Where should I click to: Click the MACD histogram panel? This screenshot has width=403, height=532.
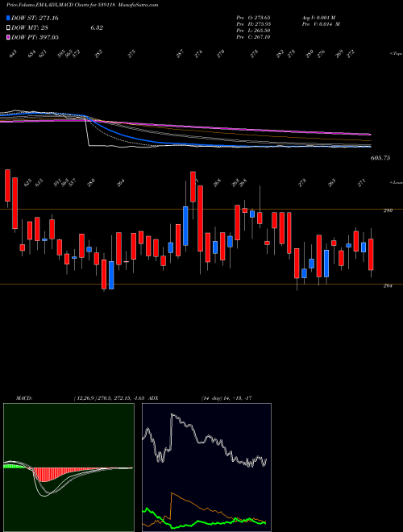click(x=69, y=468)
